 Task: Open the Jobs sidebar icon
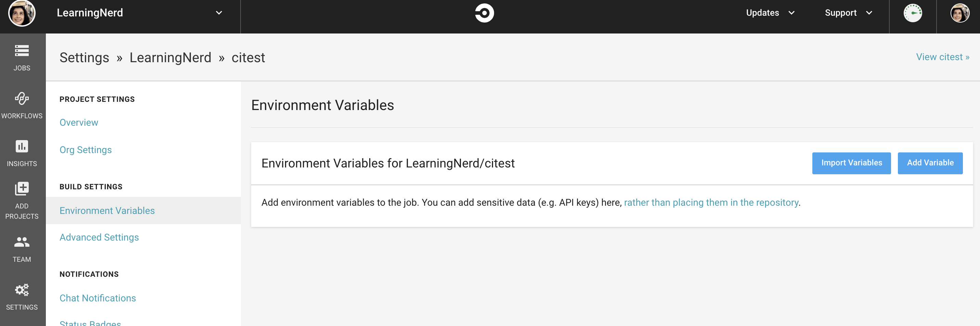[22, 51]
